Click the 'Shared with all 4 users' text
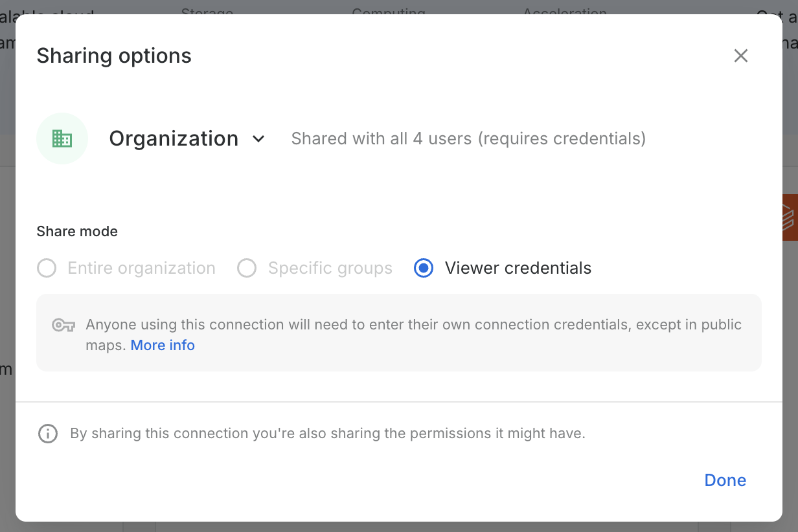 coord(468,139)
